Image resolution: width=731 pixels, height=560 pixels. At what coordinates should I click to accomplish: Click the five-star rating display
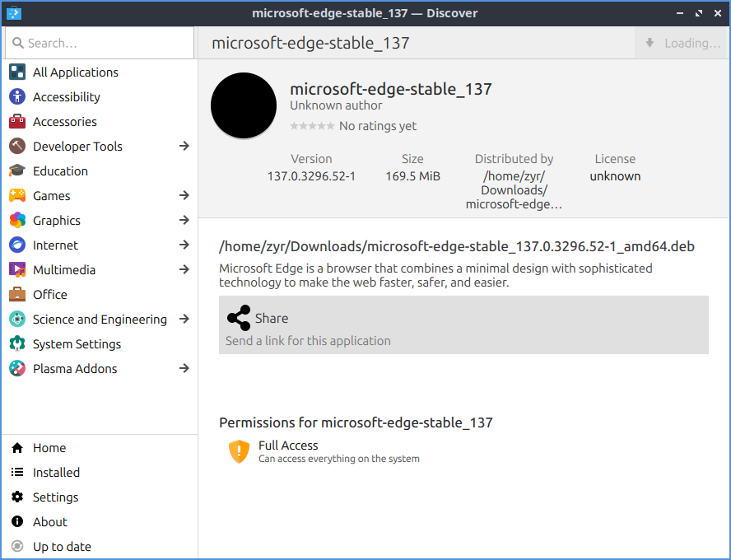click(312, 126)
